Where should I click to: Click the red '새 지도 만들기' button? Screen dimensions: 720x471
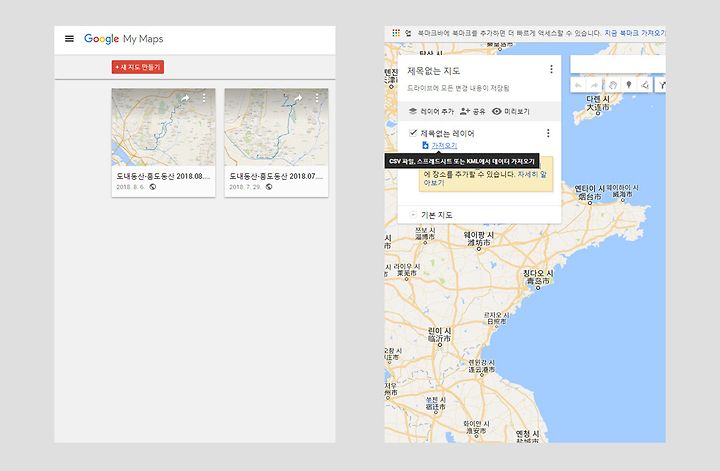click(x=138, y=67)
